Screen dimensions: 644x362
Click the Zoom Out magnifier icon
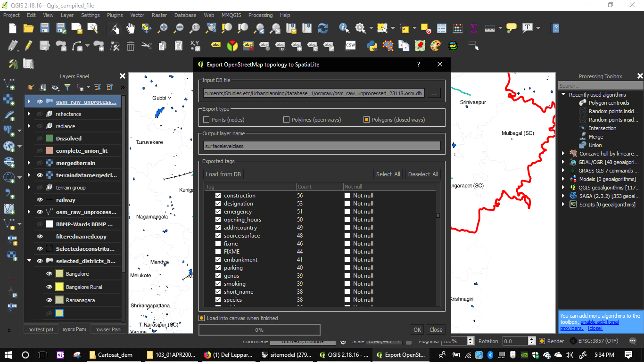[179, 28]
